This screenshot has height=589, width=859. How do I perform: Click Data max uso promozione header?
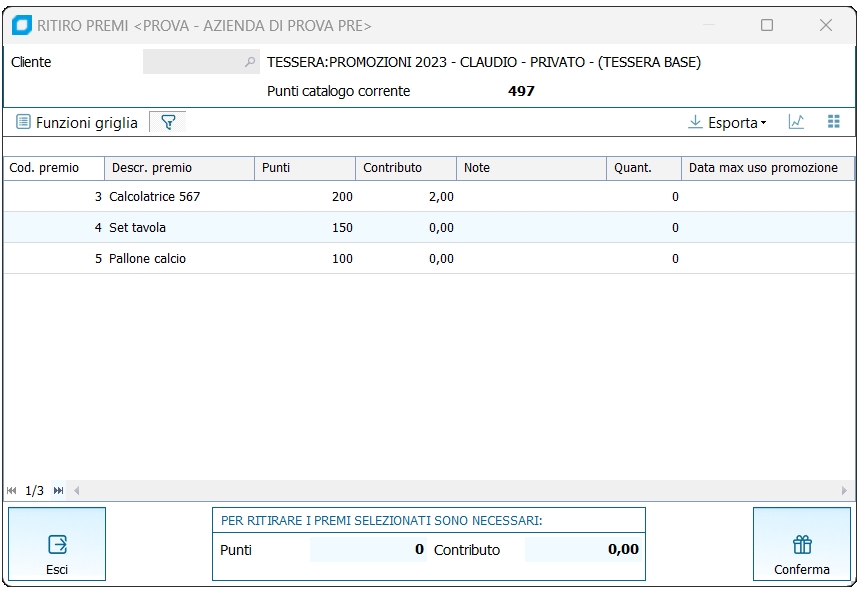(x=768, y=168)
